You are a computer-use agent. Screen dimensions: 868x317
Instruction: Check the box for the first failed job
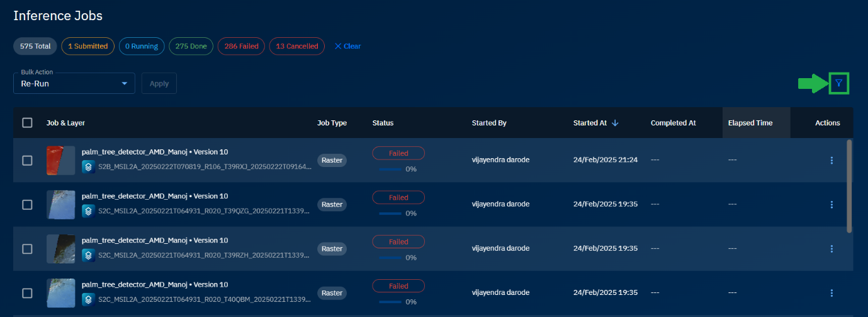(27, 161)
